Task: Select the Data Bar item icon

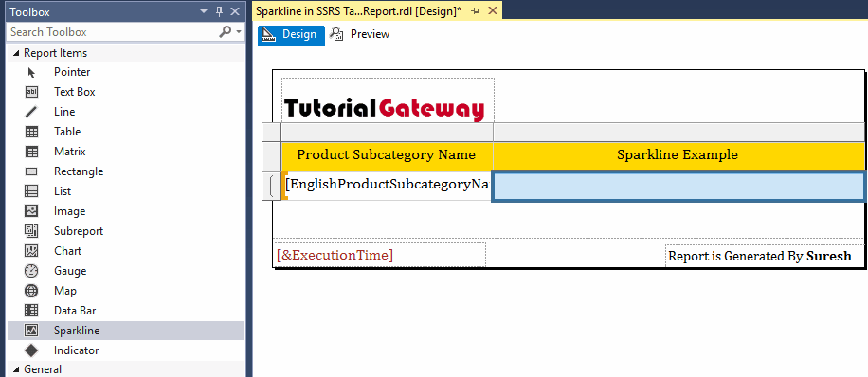Action: (31, 311)
